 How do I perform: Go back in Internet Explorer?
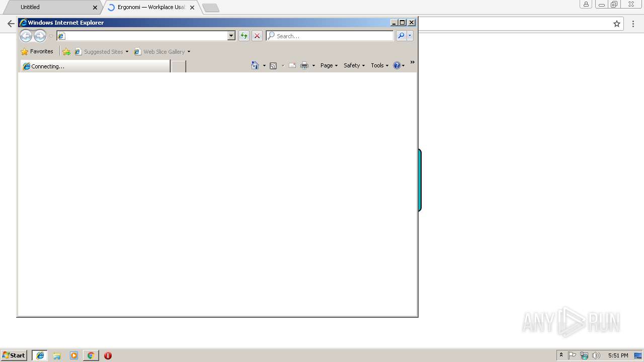[26, 36]
